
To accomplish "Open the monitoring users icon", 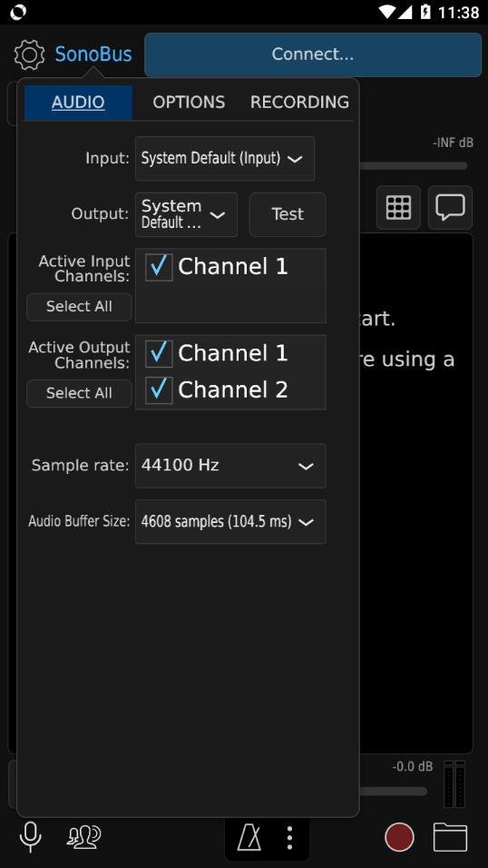I will tap(84, 836).
